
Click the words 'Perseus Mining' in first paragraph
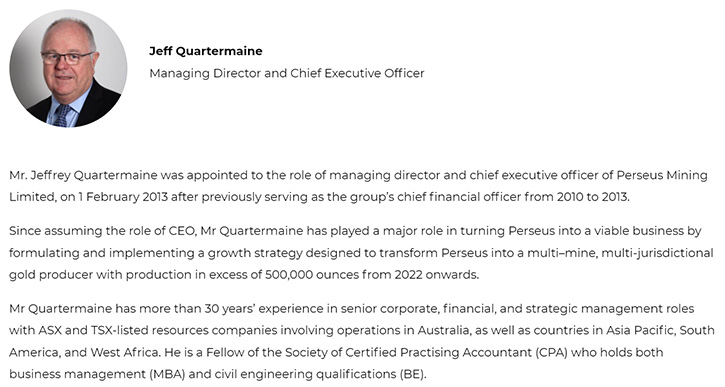662,176
